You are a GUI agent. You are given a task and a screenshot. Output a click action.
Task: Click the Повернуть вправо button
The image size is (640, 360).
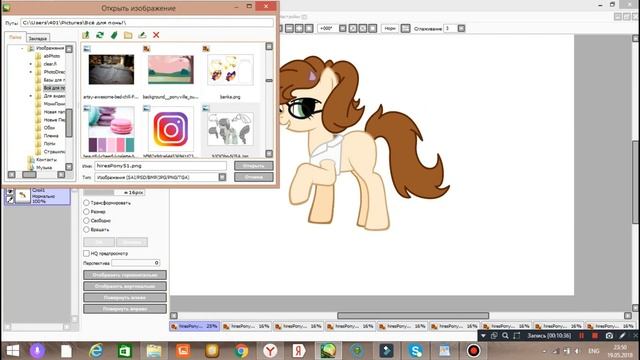[x=125, y=309]
